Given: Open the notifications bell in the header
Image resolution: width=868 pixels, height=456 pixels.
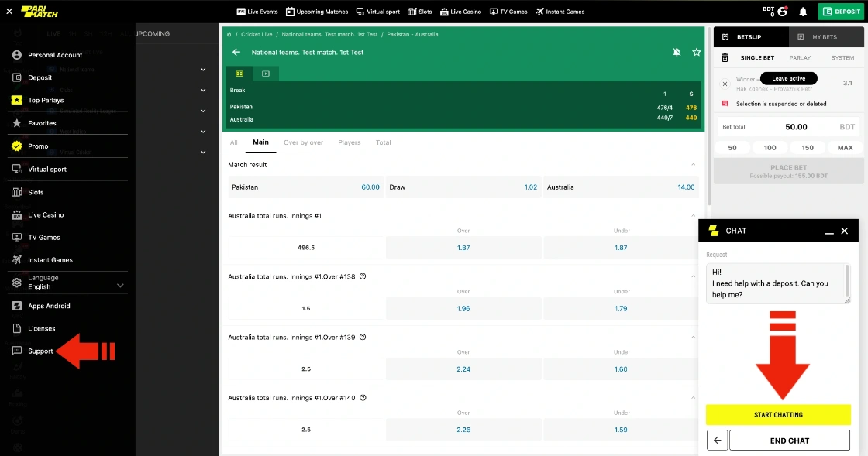Looking at the screenshot, I should (803, 12).
